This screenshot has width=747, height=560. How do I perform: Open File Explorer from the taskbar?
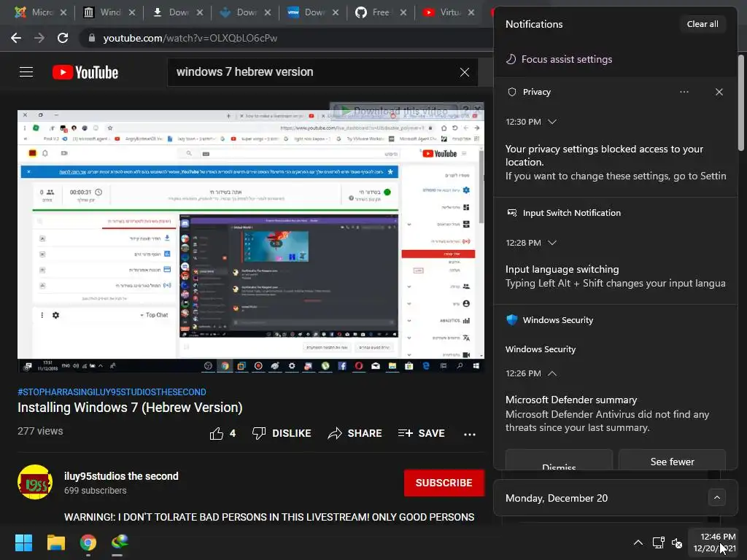click(55, 542)
